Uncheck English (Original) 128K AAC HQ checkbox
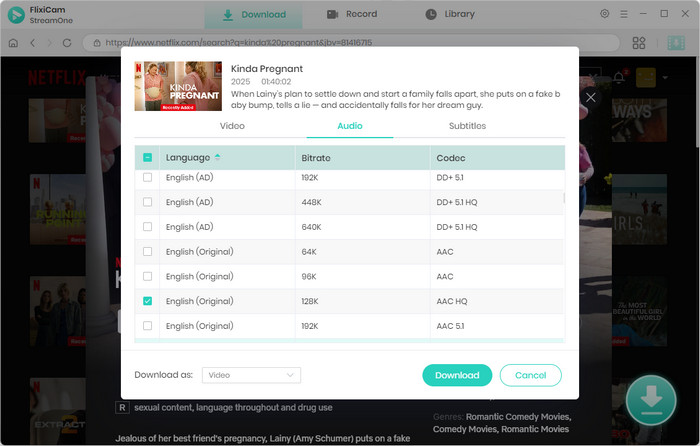700x446 pixels. point(147,301)
